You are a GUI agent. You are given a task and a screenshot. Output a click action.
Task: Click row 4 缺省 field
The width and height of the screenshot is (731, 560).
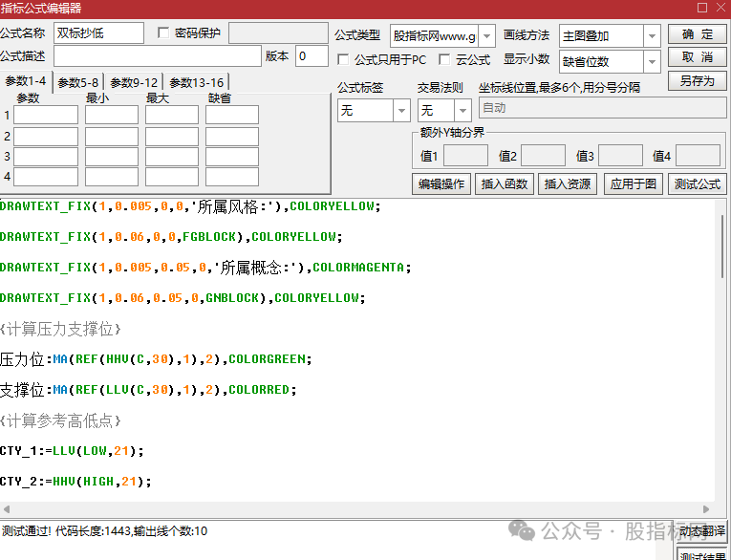click(x=232, y=177)
